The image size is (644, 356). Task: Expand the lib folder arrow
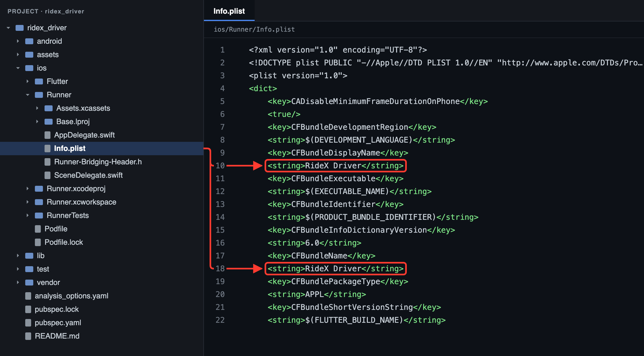pos(18,256)
